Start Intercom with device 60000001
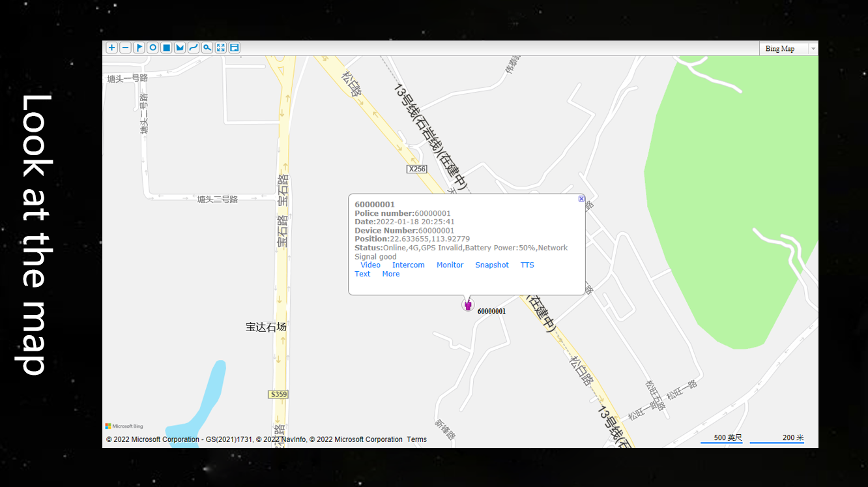Image resolution: width=868 pixels, height=487 pixels. click(408, 265)
